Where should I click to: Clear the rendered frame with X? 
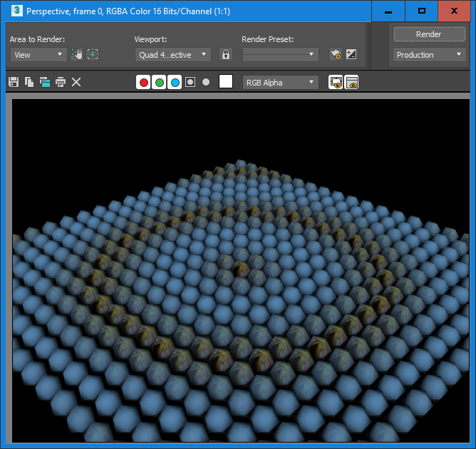pos(76,82)
